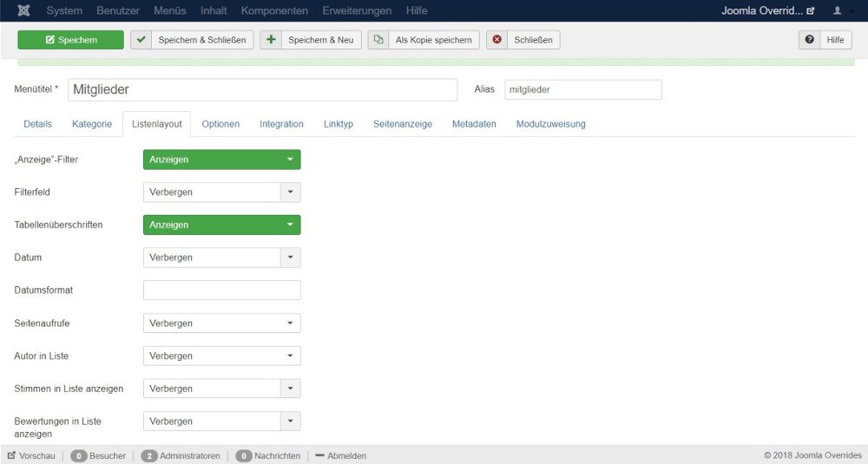The width and height of the screenshot is (868, 464).
Task: Click the external link icon beside Joomla Overrid...
Action: (x=811, y=10)
